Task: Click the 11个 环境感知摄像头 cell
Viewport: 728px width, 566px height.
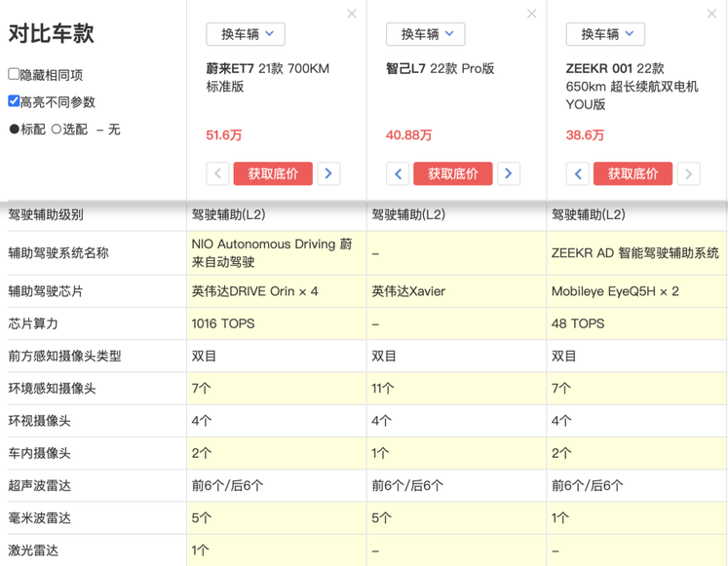Action: click(x=456, y=389)
